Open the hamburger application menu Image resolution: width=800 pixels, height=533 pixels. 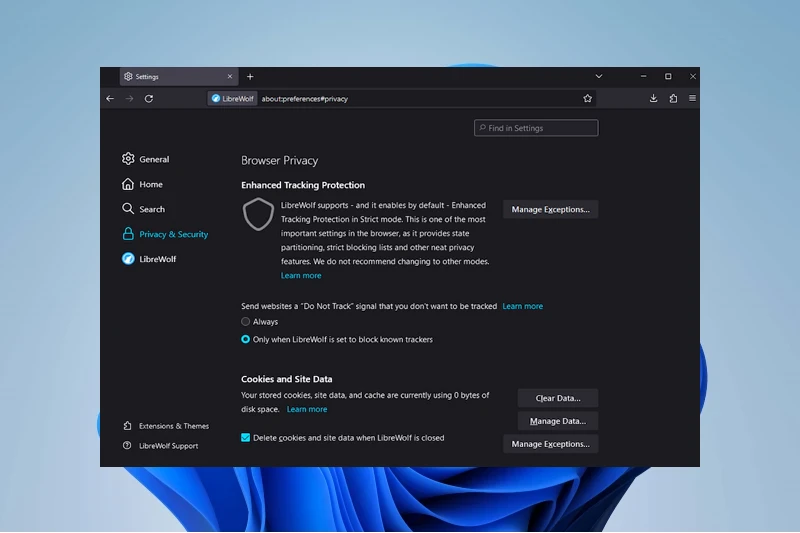pyautogui.click(x=692, y=98)
